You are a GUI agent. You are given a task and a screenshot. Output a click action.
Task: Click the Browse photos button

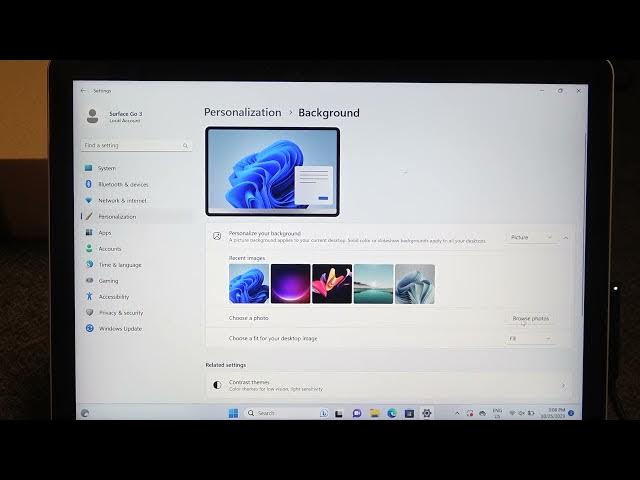(530, 318)
